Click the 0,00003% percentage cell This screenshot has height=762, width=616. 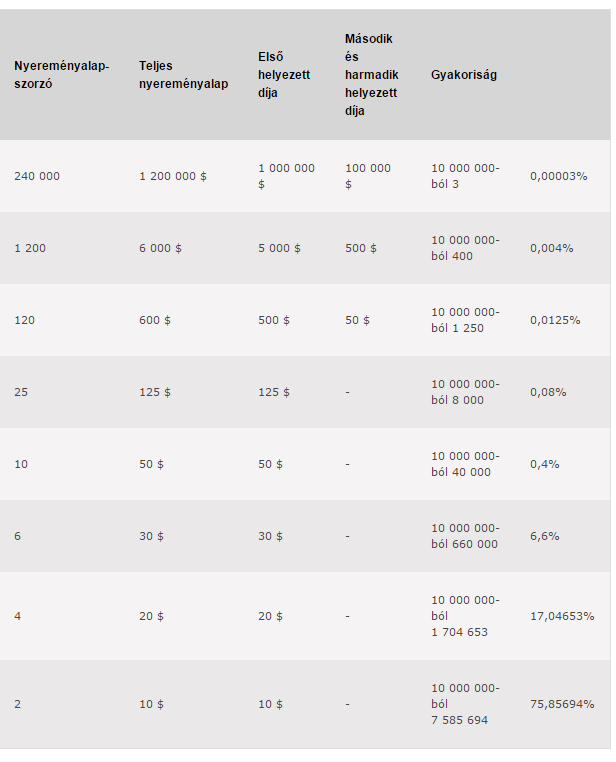tap(558, 176)
